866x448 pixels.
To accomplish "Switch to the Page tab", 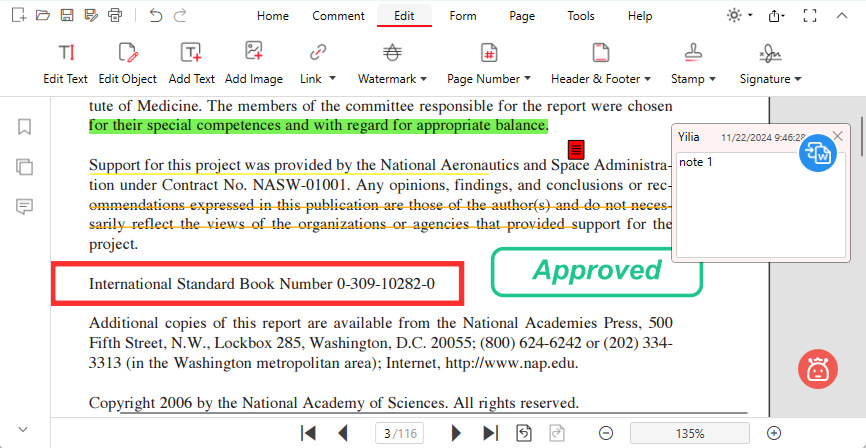I will [522, 16].
